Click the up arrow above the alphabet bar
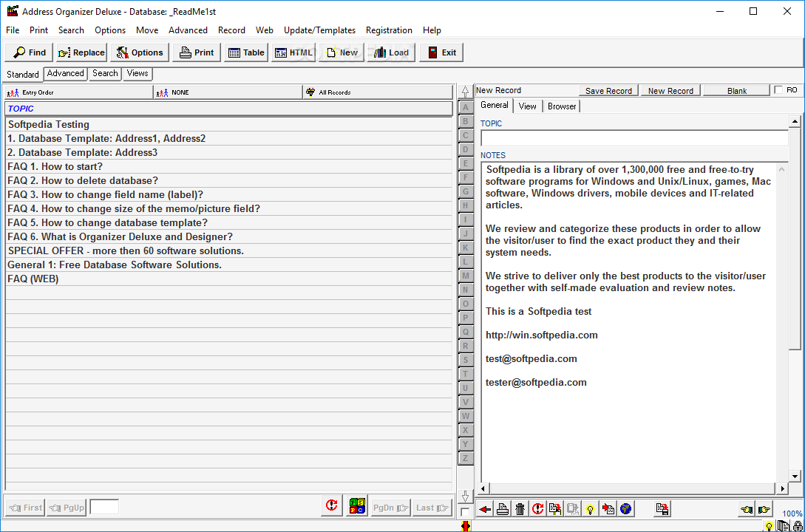Screen dimensions: 805x532 pyautogui.click(x=465, y=92)
